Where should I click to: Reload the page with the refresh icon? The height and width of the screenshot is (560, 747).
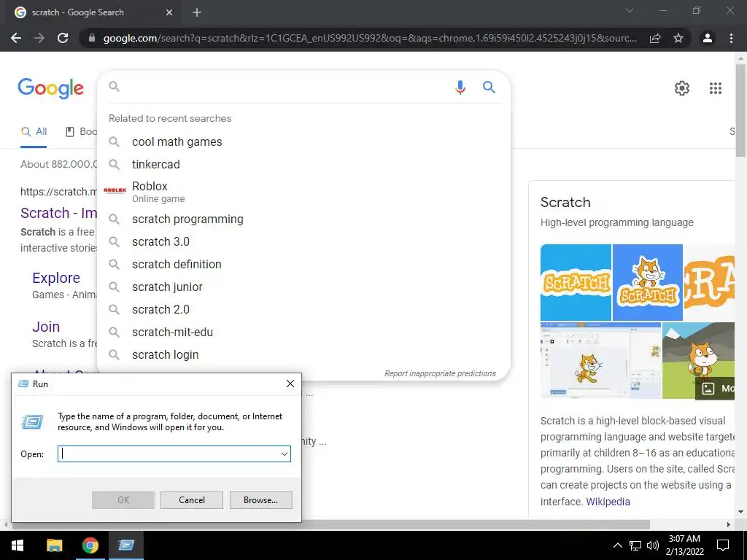63,38
